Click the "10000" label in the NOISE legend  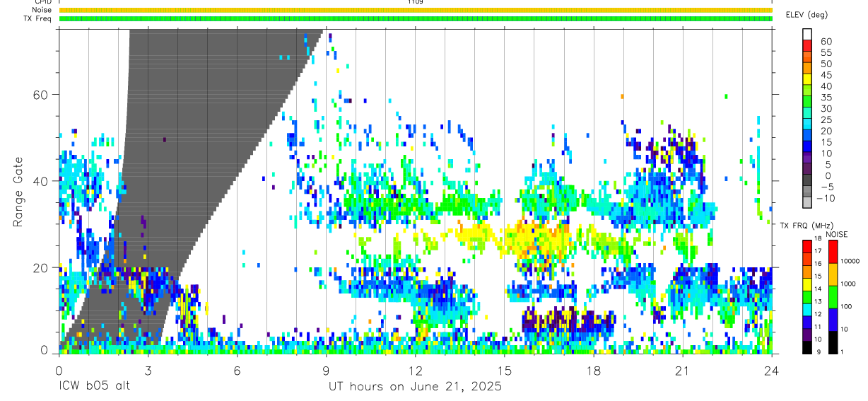tap(850, 262)
